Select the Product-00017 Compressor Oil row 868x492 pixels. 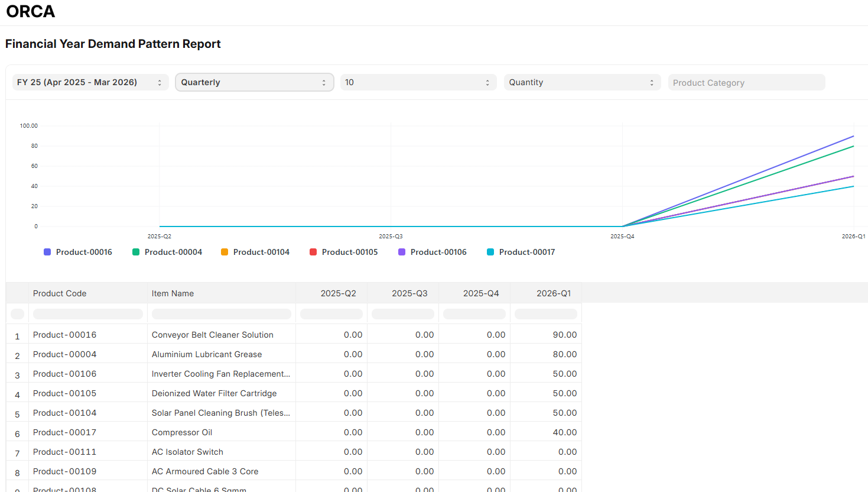182,432
